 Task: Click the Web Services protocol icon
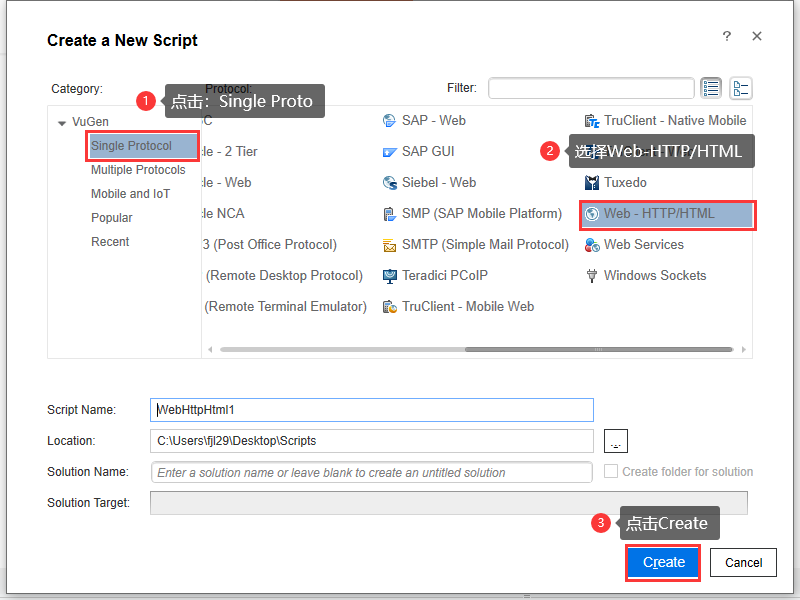(592, 245)
